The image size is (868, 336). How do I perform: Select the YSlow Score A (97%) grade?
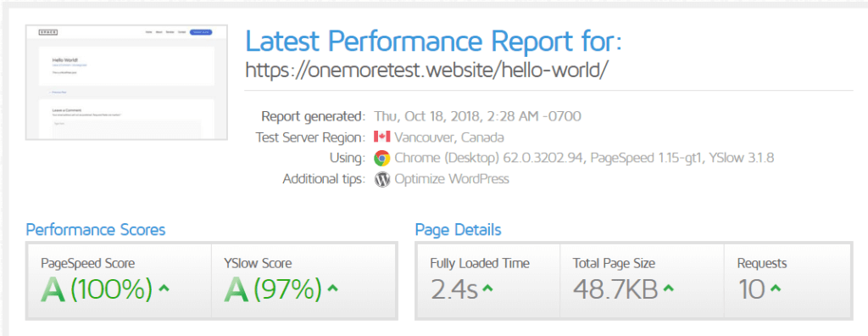273,288
